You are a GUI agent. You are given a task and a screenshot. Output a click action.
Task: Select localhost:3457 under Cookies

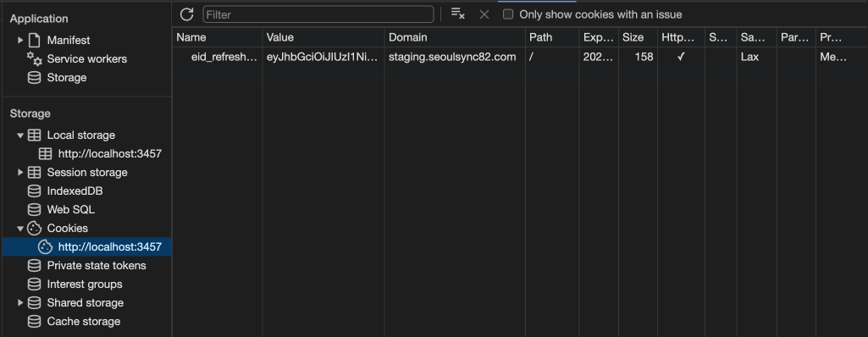pos(110,246)
